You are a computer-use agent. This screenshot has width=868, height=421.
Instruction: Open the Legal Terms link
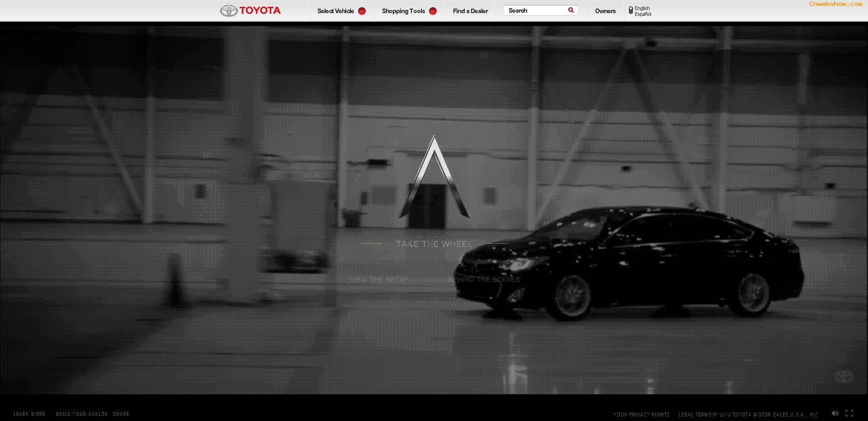click(695, 414)
